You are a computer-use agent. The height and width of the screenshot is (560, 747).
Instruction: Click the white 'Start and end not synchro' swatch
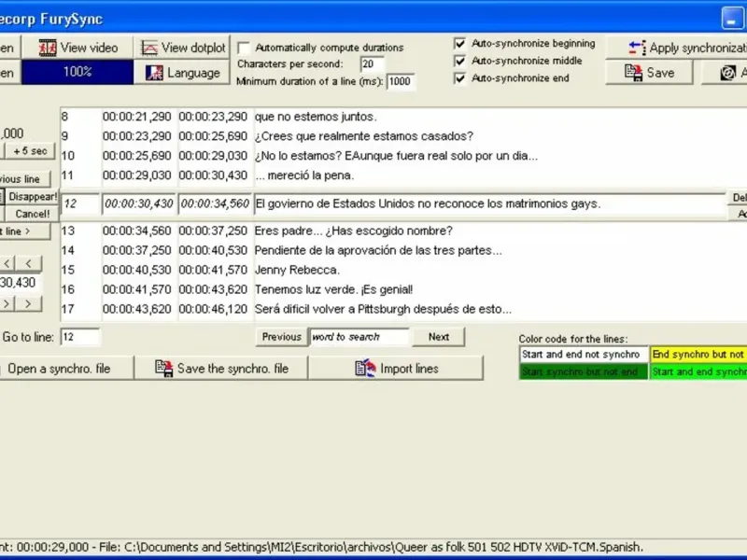(584, 355)
